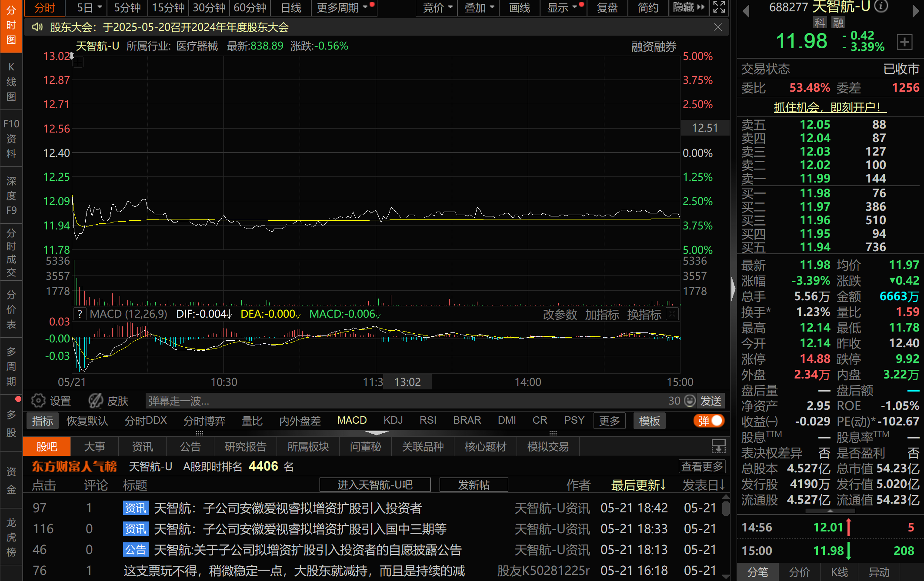Image resolution: width=924 pixels, height=581 pixels.
Task: Add stock to watchlist with the plus icon
Action: pyautogui.click(x=904, y=42)
